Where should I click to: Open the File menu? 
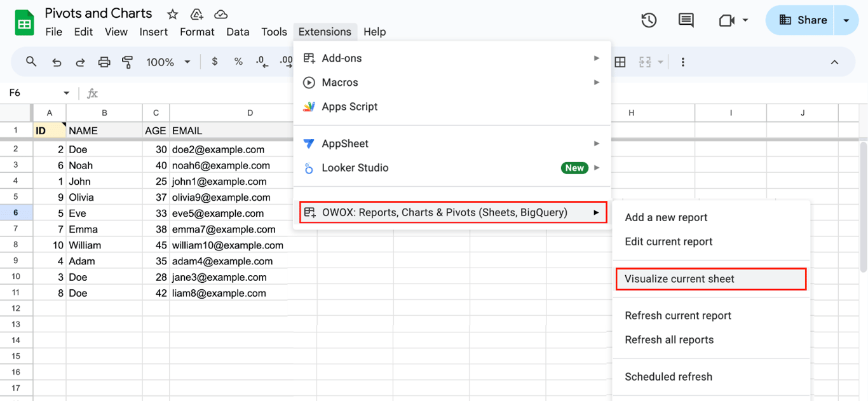54,32
